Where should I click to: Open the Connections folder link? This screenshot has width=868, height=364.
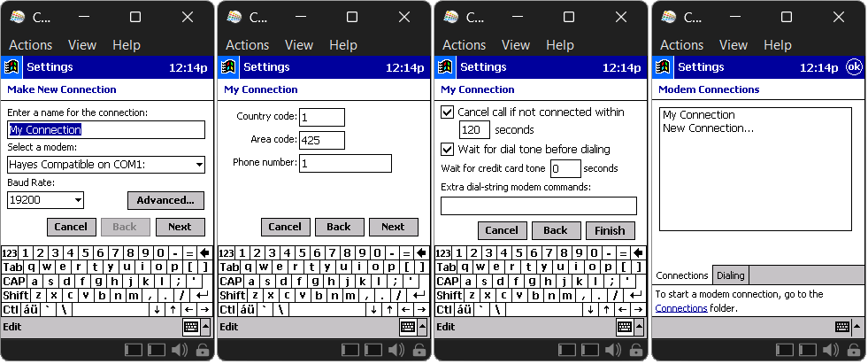681,308
